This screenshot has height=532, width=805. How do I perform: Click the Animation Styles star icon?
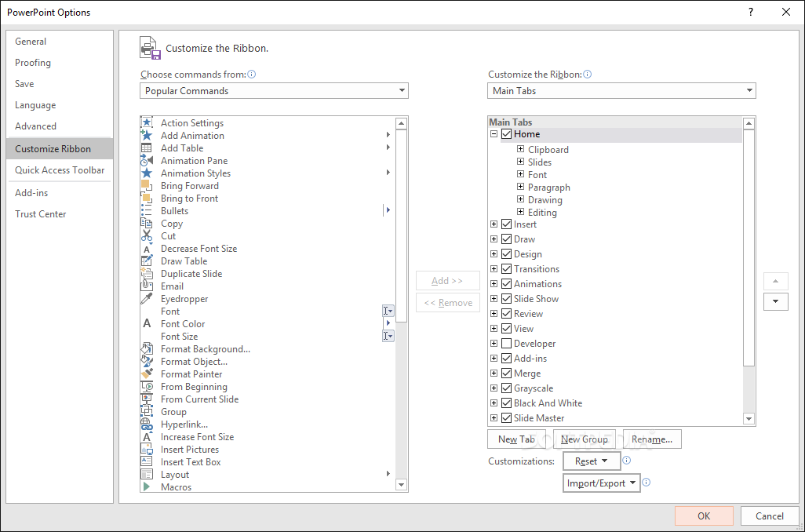(x=147, y=173)
